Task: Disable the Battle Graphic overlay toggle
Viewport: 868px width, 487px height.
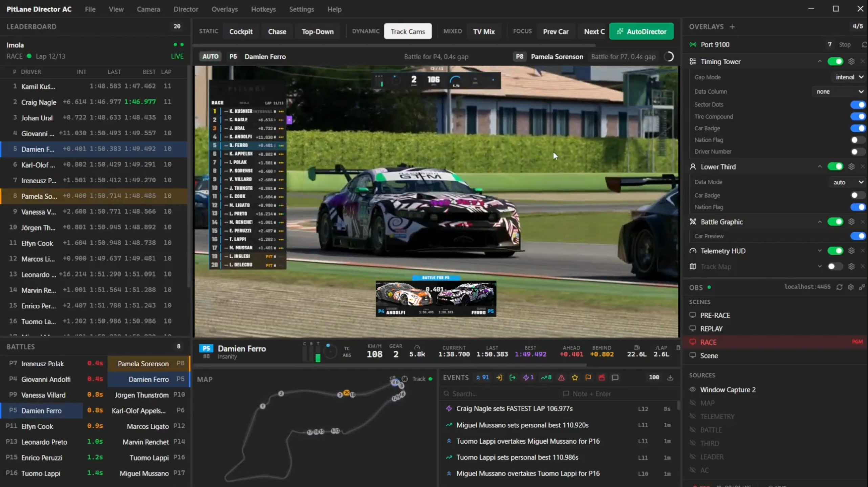Action: 835,222
